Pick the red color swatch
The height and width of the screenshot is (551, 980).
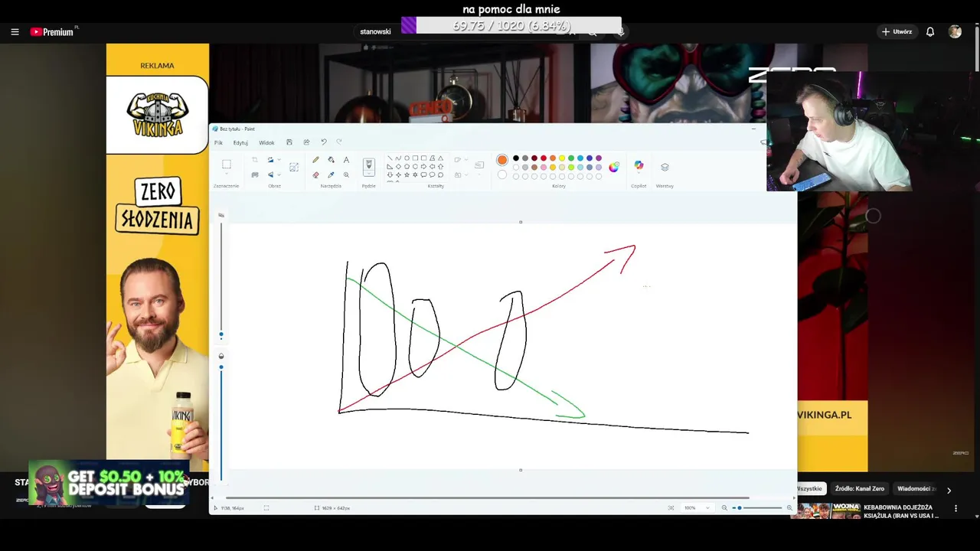(544, 158)
